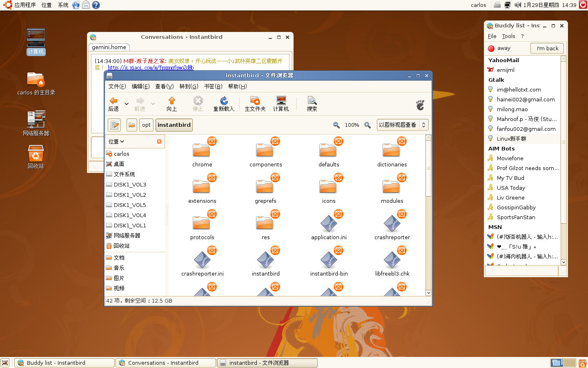The image size is (588, 368).
Task: Go up one folder with 向上
Action: (172, 104)
